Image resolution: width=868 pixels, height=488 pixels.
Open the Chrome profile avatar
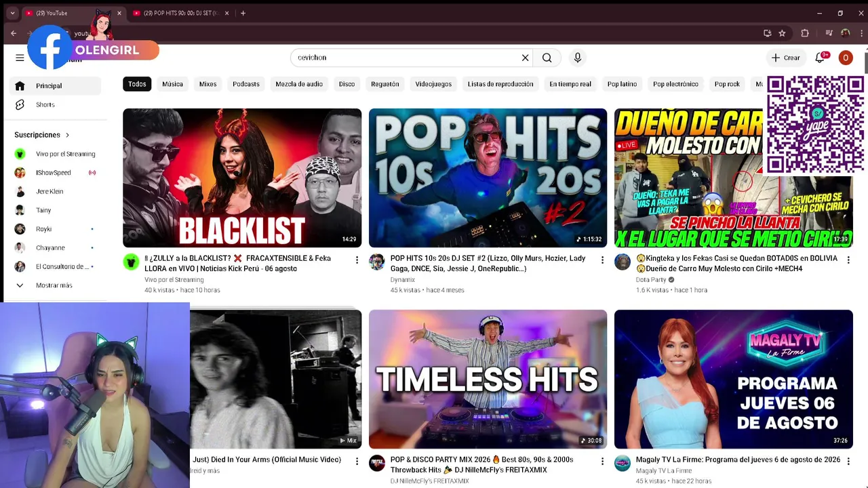(x=845, y=33)
